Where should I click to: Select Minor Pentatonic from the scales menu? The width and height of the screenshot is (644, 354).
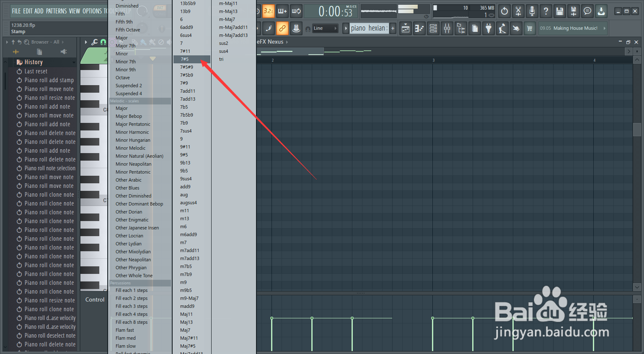[133, 172]
